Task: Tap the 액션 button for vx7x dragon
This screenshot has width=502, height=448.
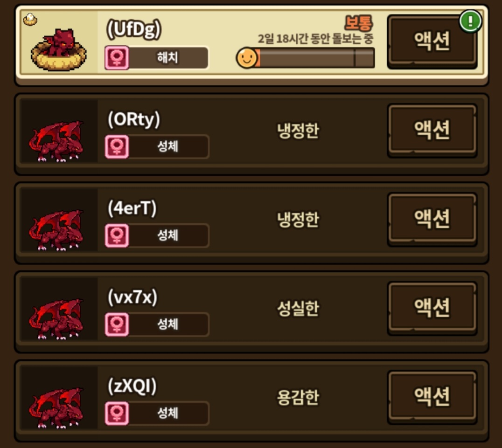Action: (432, 309)
